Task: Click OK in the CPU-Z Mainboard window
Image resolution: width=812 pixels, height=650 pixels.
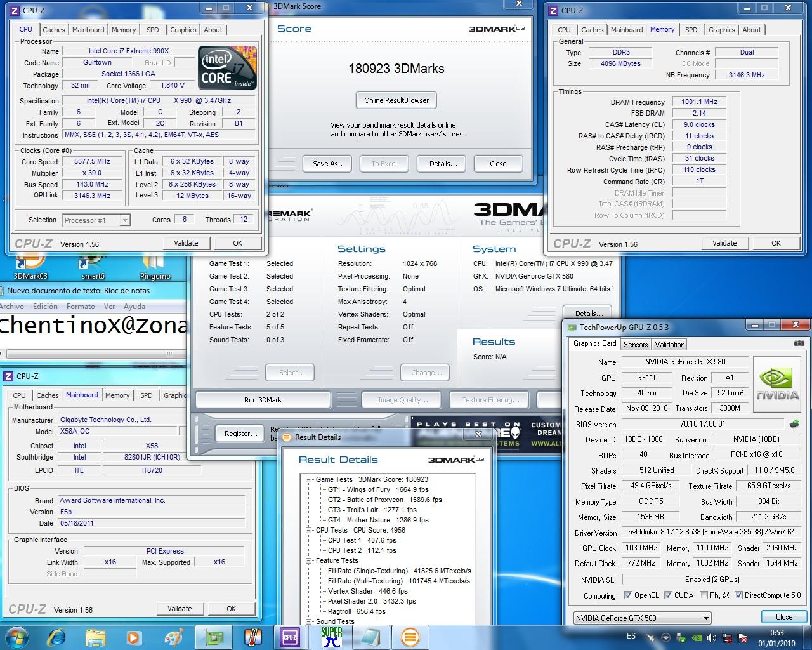Action: (232, 609)
